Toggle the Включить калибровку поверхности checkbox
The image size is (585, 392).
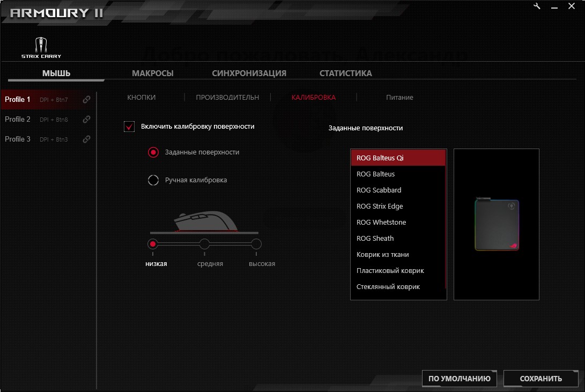(129, 127)
